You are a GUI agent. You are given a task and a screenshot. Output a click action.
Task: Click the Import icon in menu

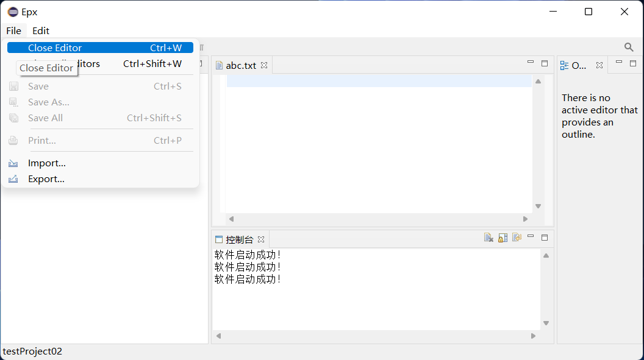[13, 164]
